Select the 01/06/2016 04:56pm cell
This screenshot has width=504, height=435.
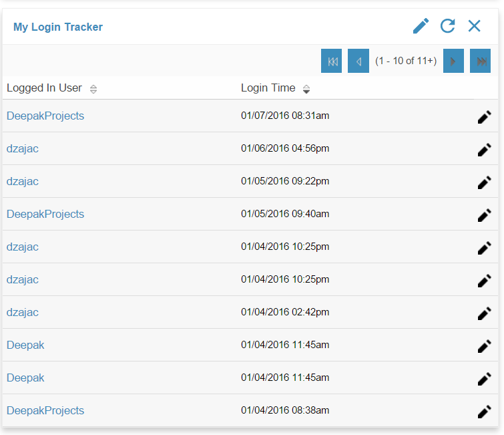pos(285,148)
